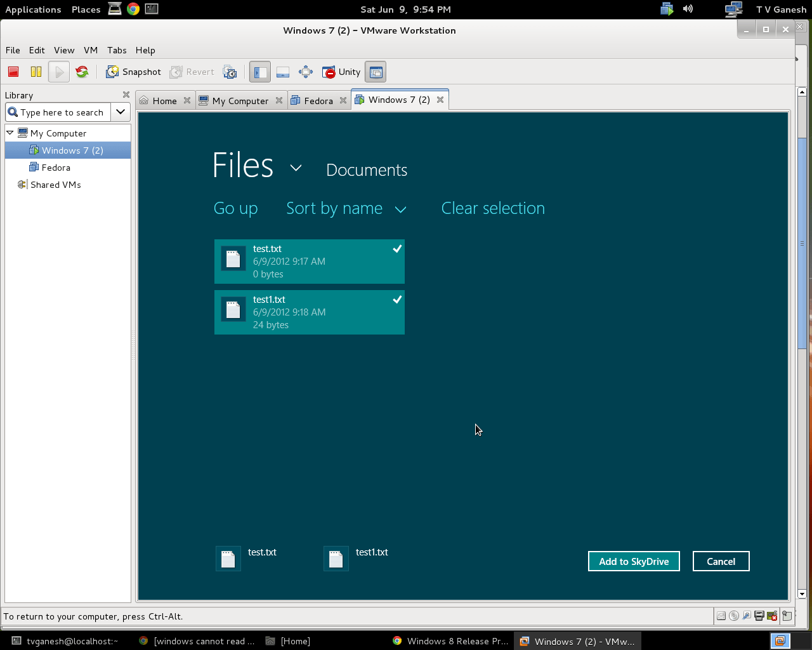This screenshot has height=650, width=812.
Task: Click the message log icon in status bar
Action: 787,616
